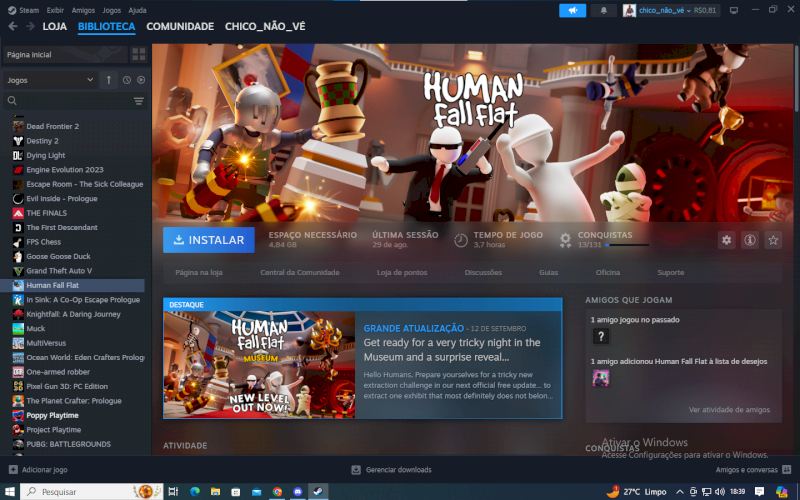
Task: Select Goose Goose Duck in list
Action: [72, 257]
